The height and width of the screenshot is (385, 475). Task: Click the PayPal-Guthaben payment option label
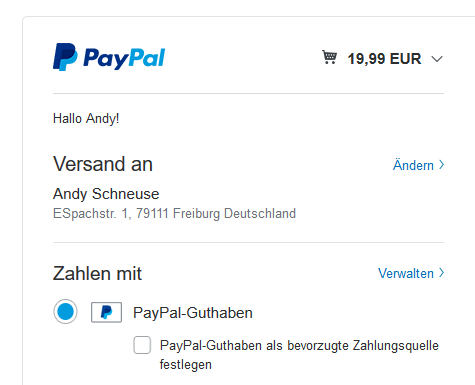click(193, 313)
